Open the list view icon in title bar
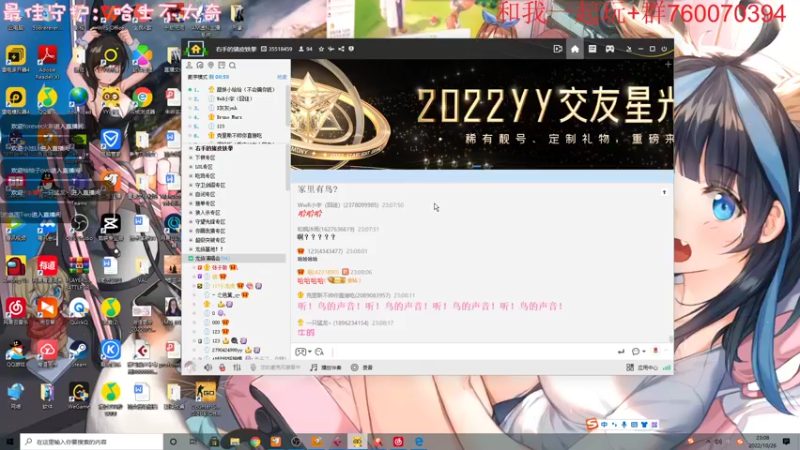The width and height of the screenshot is (800, 450). (x=592, y=49)
